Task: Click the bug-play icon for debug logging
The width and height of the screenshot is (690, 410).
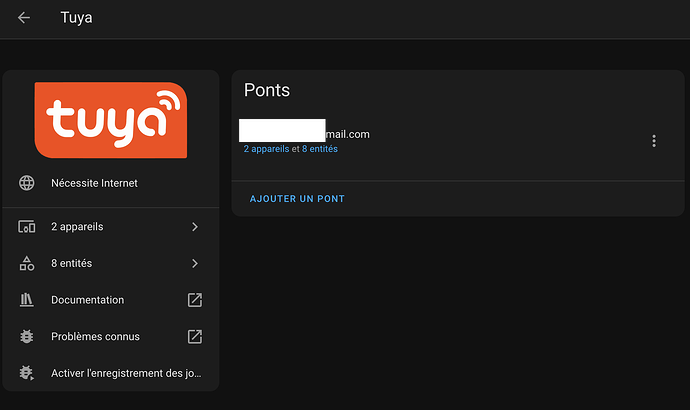Action: click(26, 373)
